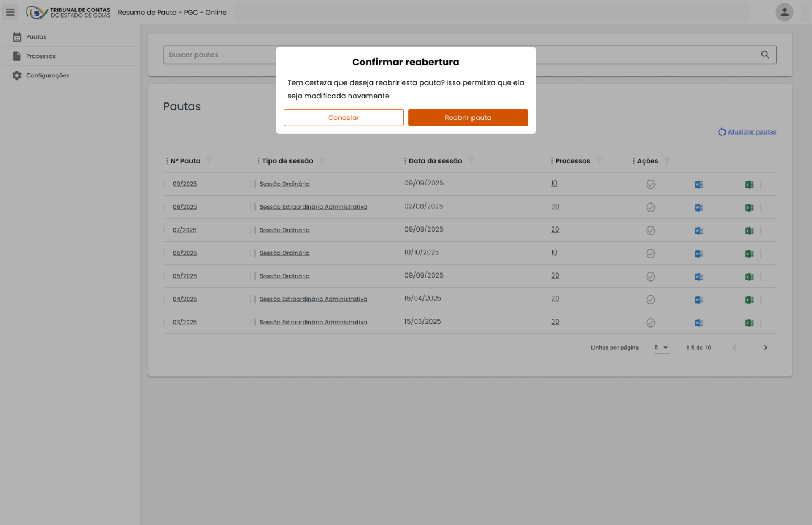Click the search magnifier icon

(x=765, y=55)
